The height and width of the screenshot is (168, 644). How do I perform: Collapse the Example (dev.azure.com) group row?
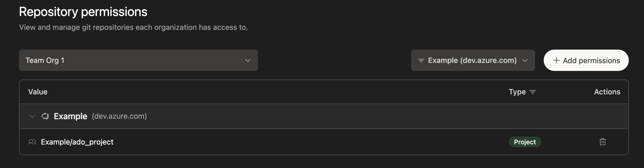32,116
